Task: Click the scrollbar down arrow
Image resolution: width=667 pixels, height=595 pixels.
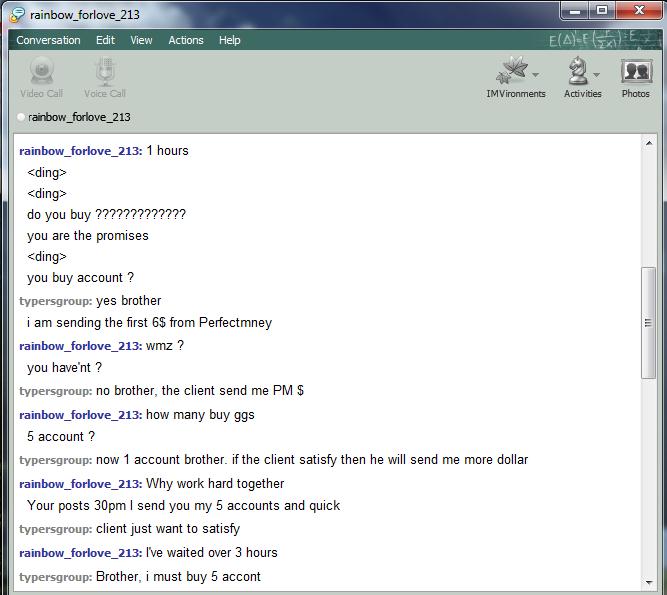Action: pos(649,582)
